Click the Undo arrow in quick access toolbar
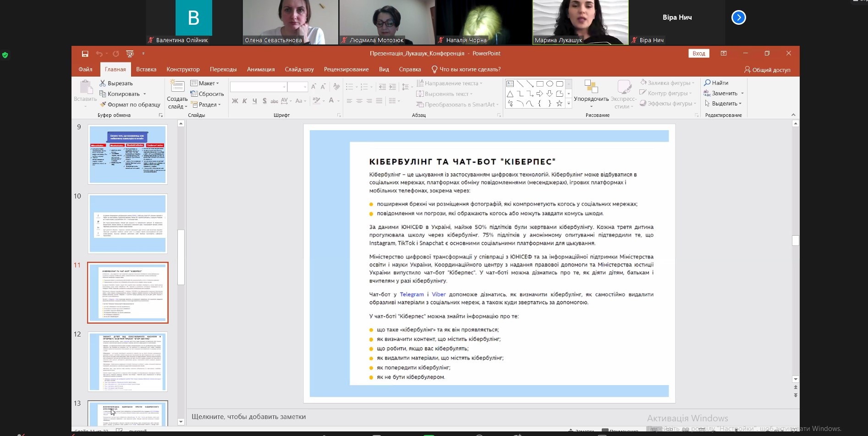This screenshot has height=436, width=868. click(x=99, y=54)
